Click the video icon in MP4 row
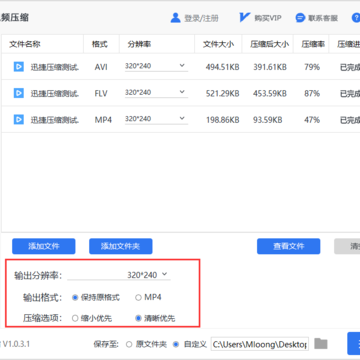 pyautogui.click(x=19, y=119)
